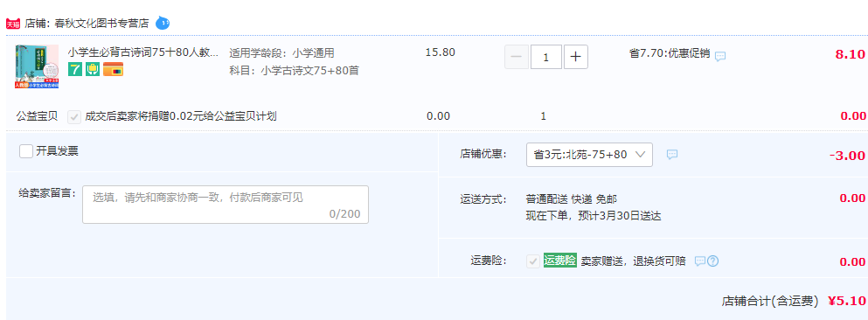Click the chat bubble icon next to 退换货可赔
The width and height of the screenshot is (868, 320).
tap(700, 261)
